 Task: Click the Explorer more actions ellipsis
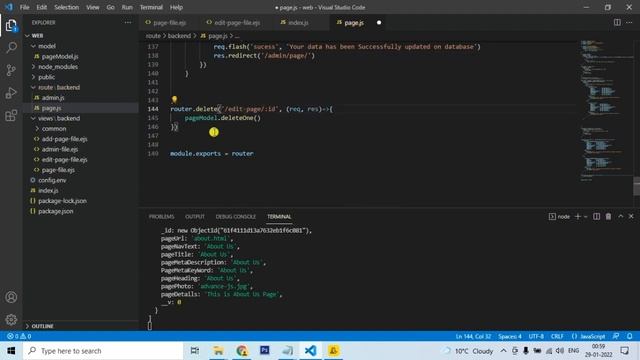point(128,23)
